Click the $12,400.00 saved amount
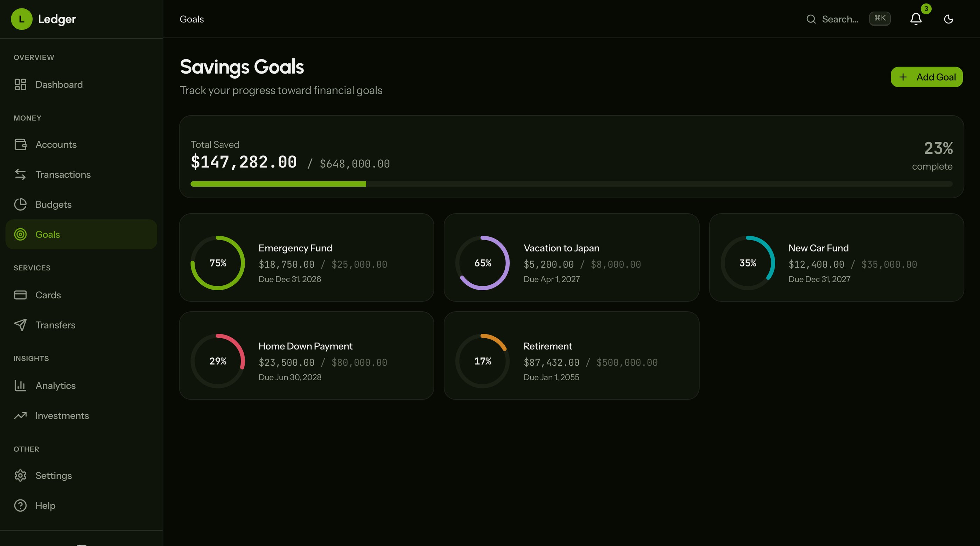This screenshot has height=546, width=980. [x=816, y=264]
